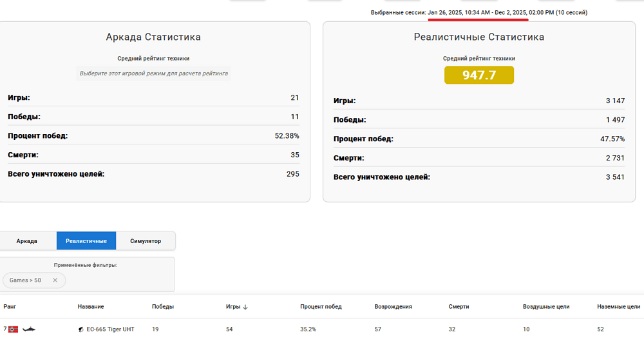This screenshot has height=341, width=644.
Task: Click the Название column header
Action: pos(91,307)
